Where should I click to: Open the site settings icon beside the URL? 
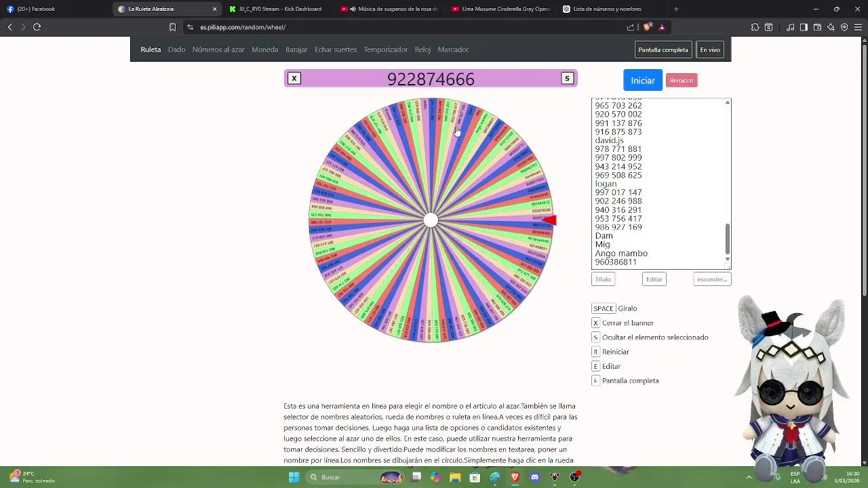point(191,27)
